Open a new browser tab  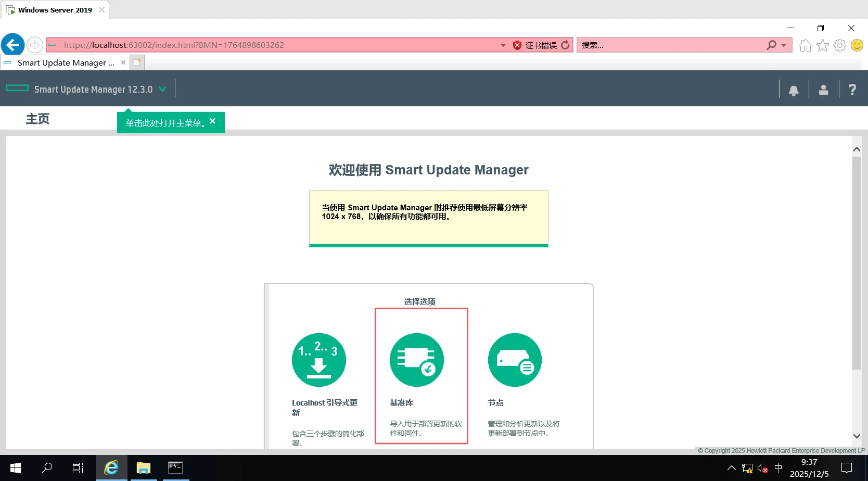pos(137,62)
